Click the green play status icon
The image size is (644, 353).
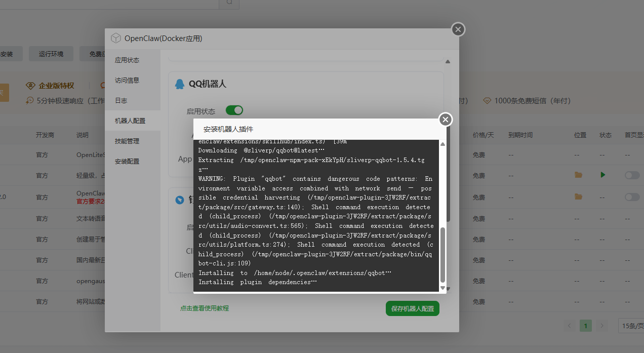coord(602,175)
